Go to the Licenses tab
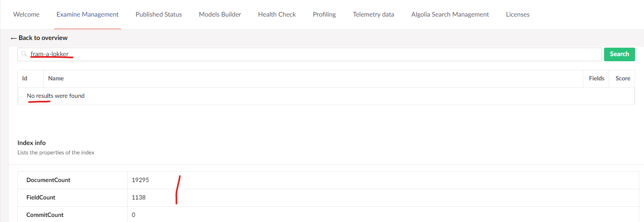The image size is (644, 222). tap(518, 14)
